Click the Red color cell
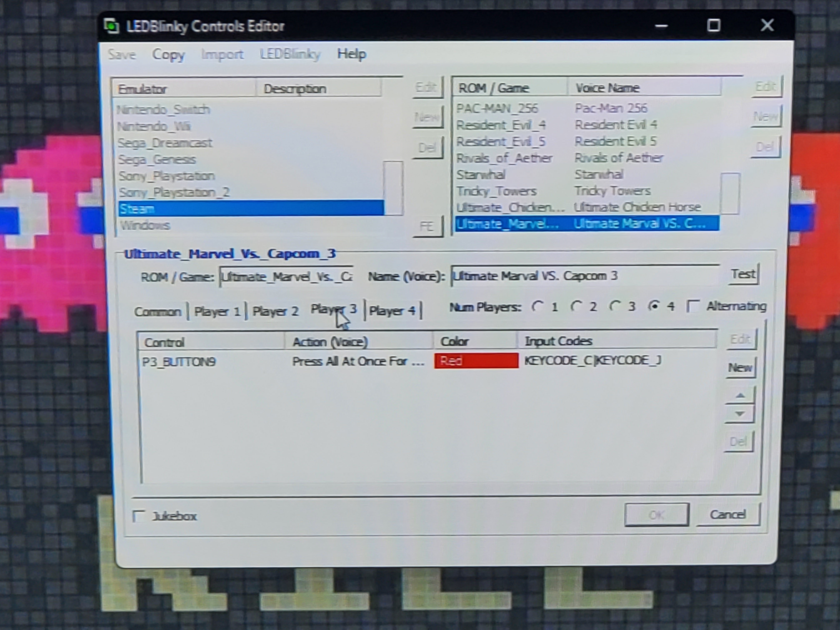This screenshot has height=630, width=840. click(x=476, y=360)
